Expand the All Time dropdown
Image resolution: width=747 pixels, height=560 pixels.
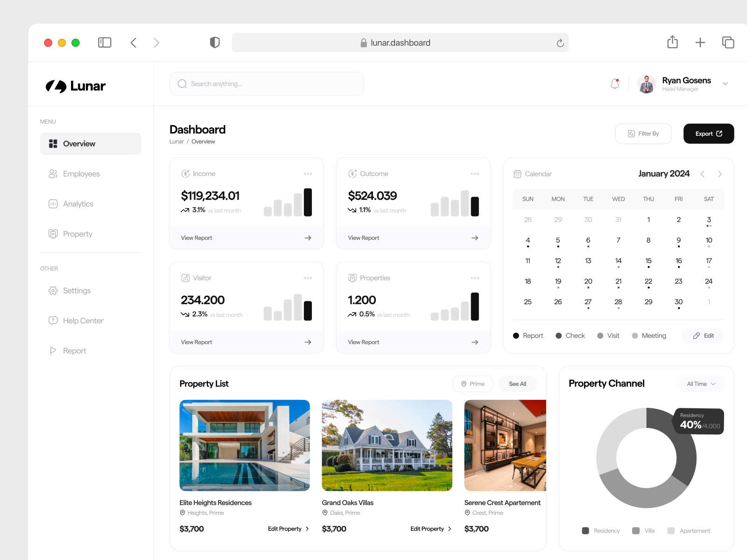click(x=700, y=384)
